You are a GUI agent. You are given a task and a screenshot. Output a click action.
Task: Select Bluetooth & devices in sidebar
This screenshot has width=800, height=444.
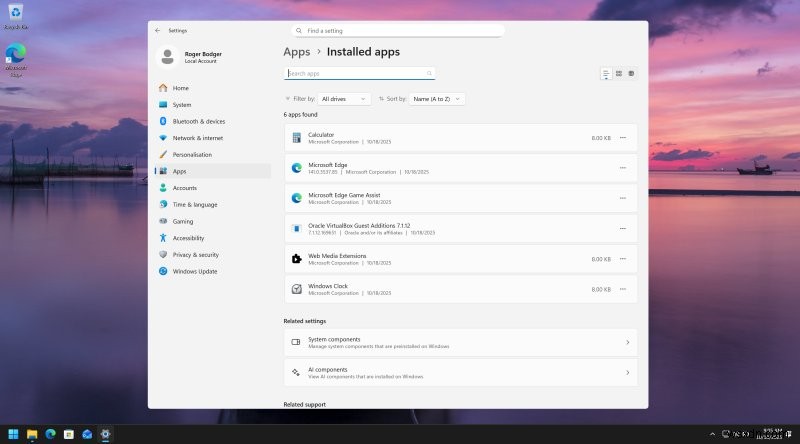213,121
